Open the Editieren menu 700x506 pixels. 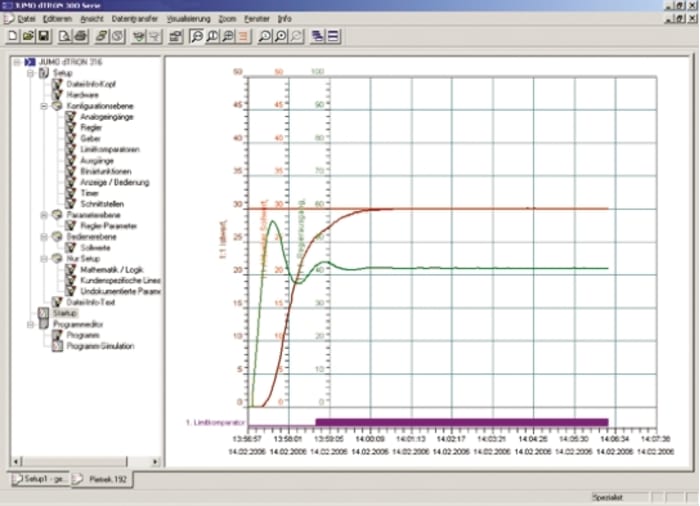coord(57,19)
